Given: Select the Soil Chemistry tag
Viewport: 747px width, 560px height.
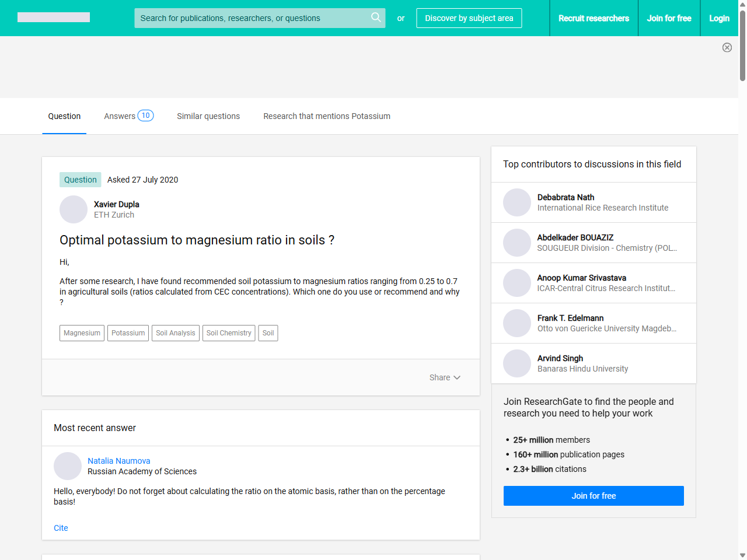Looking at the screenshot, I should click(229, 333).
